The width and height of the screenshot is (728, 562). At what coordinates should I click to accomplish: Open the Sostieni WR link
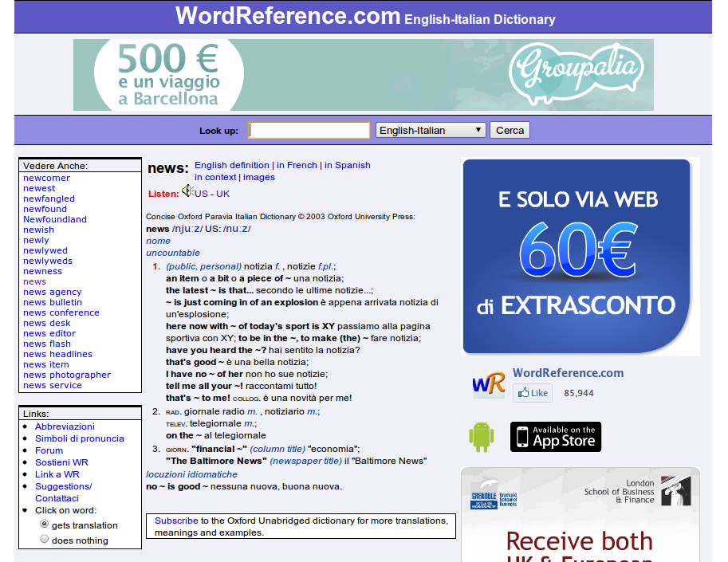click(x=61, y=462)
